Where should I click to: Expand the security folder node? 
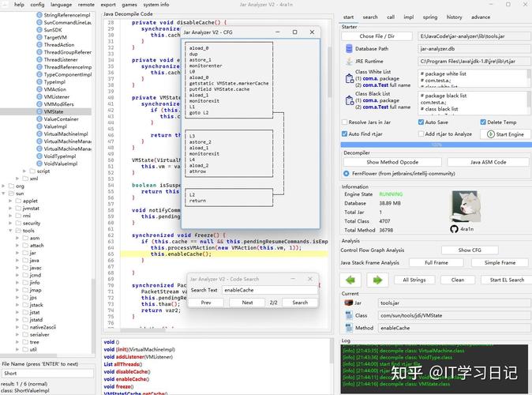[x=10, y=223]
